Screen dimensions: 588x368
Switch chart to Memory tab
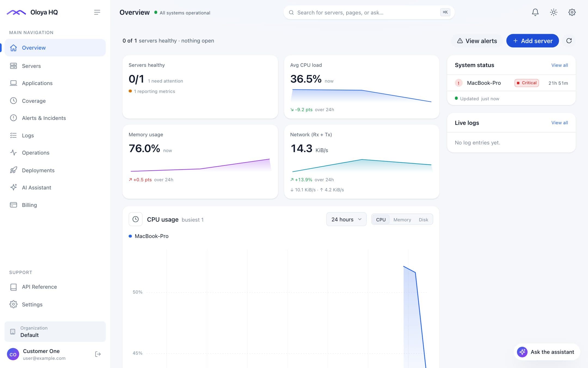pos(402,219)
